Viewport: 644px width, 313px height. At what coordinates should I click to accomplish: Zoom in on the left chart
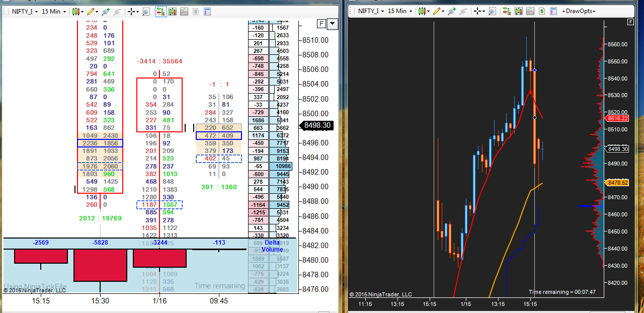(106, 11)
